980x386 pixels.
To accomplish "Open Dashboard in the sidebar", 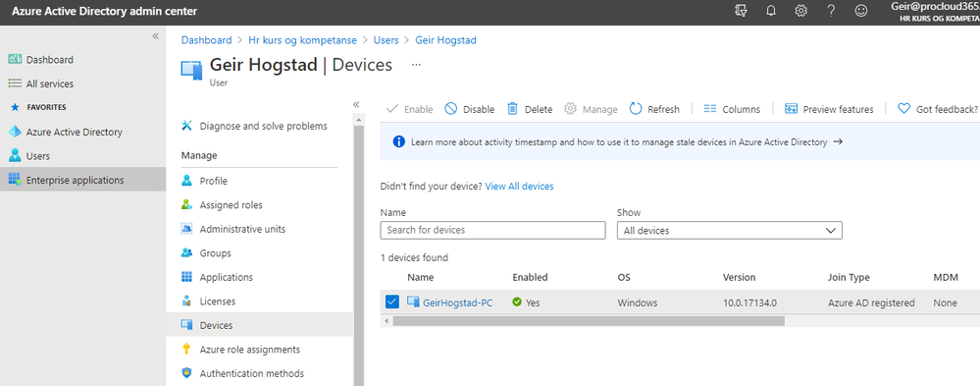I will point(49,60).
